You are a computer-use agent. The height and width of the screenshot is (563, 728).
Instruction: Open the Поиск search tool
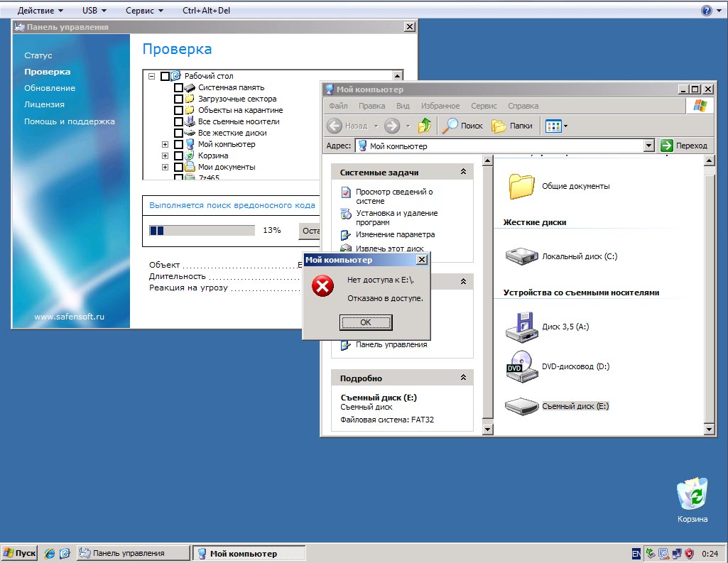pos(462,126)
